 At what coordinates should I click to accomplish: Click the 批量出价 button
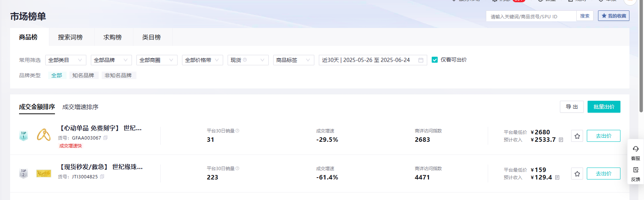coord(604,107)
